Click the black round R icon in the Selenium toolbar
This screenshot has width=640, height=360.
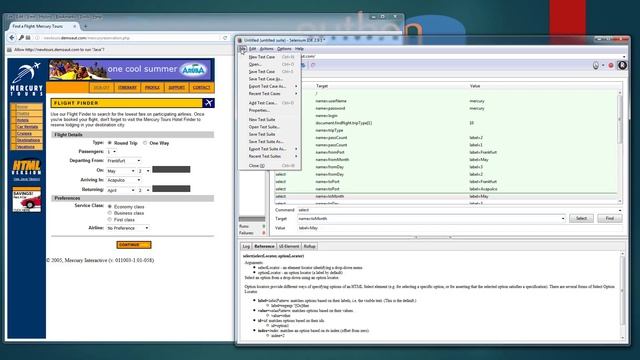622,65
